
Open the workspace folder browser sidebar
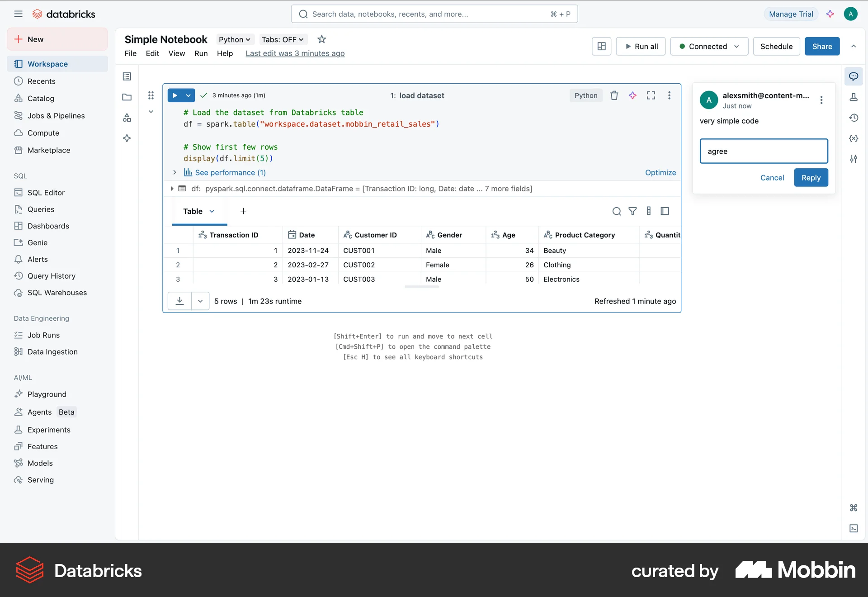(127, 97)
